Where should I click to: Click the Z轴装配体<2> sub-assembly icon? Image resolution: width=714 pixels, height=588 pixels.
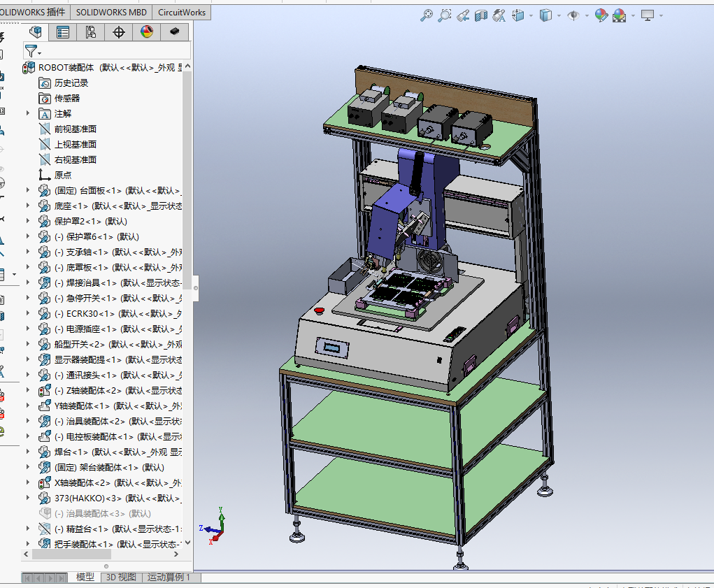(x=45, y=390)
